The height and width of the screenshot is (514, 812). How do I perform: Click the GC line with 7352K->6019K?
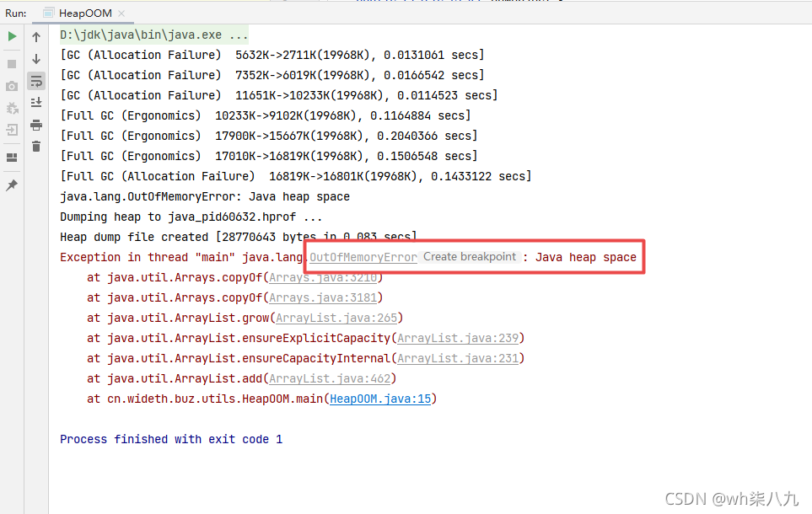272,75
